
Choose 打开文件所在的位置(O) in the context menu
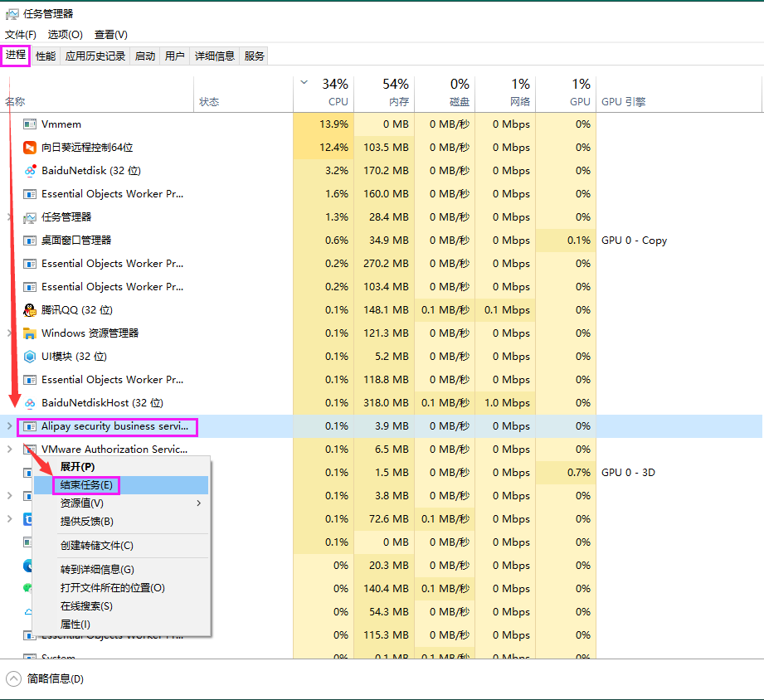112,588
